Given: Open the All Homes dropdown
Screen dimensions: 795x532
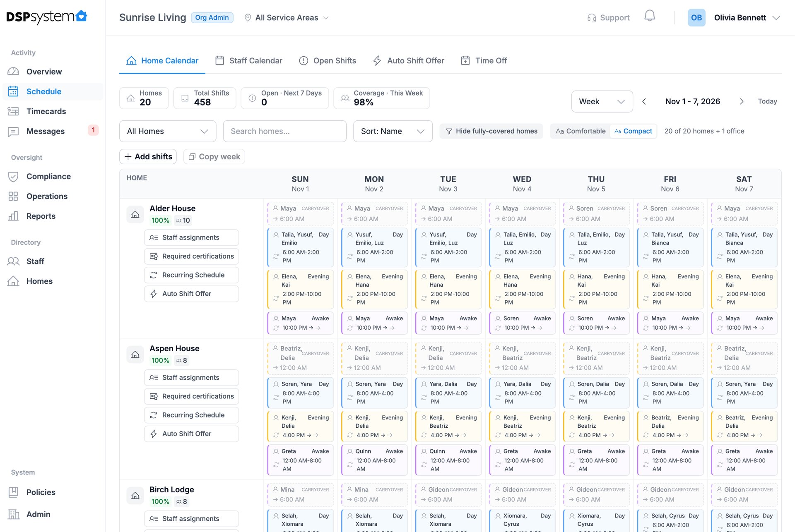Looking at the screenshot, I should click(x=168, y=131).
